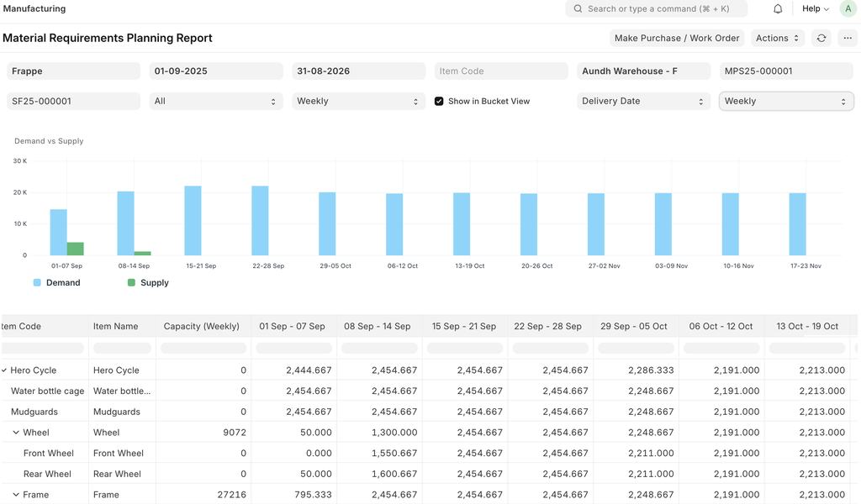The image size is (861, 504).
Task: Click the user avatar icon
Action: pyautogui.click(x=848, y=9)
